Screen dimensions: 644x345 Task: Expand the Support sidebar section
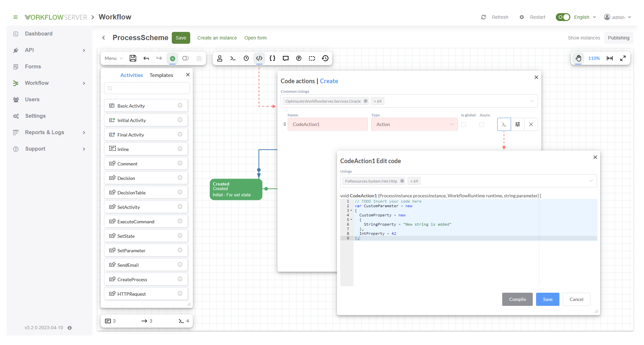coord(84,149)
